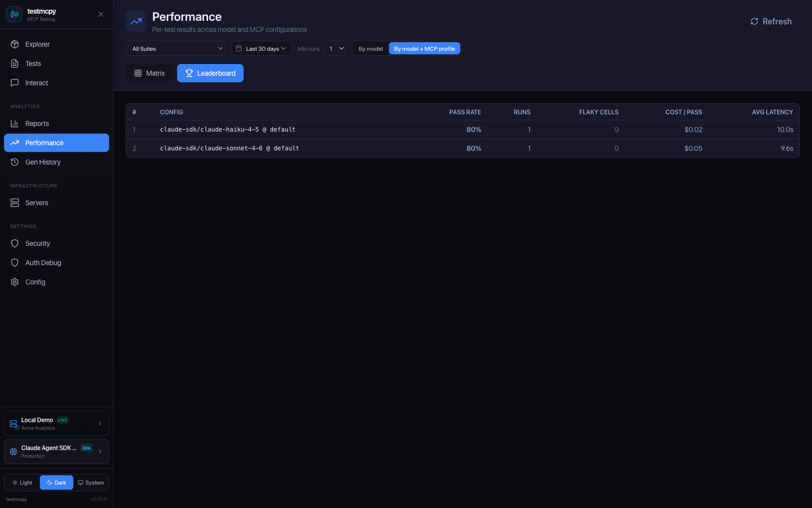Sort by the COST / PASS column header
Image resolution: width=812 pixels, height=508 pixels.
click(x=684, y=112)
